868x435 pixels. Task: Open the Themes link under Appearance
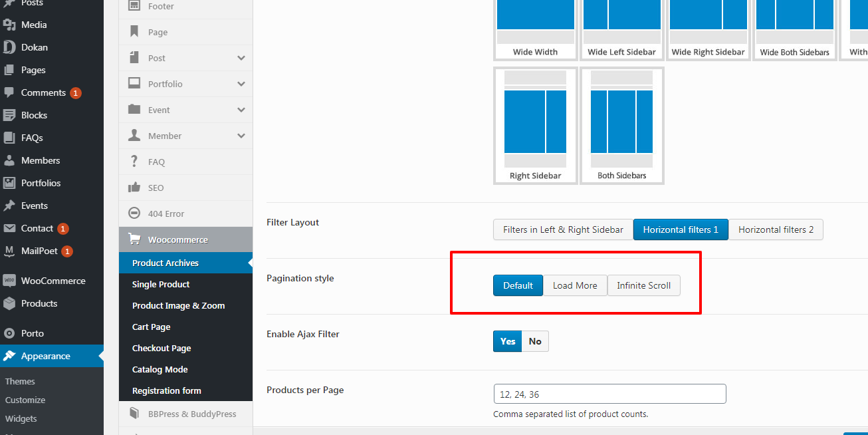[20, 381]
